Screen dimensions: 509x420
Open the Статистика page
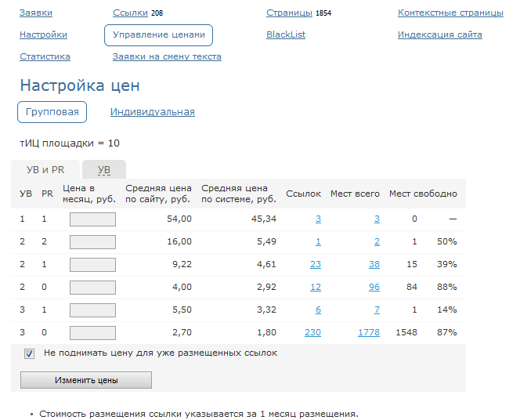click(45, 56)
